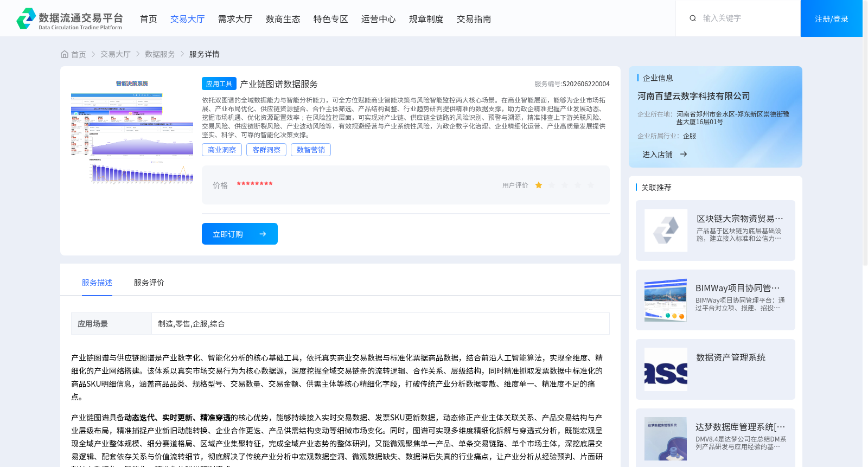Image resolution: width=868 pixels, height=467 pixels.
Task: Click the 注册/登录 button
Action: (831, 18)
